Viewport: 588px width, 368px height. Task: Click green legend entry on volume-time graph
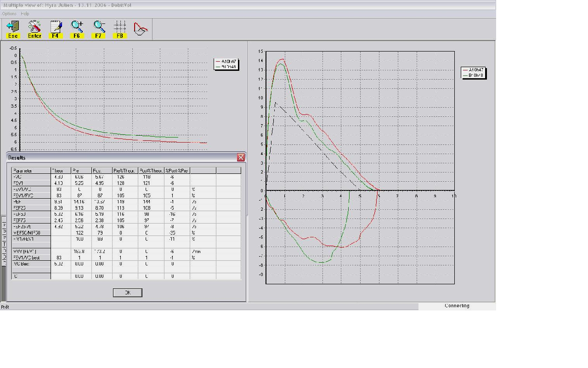click(x=226, y=67)
